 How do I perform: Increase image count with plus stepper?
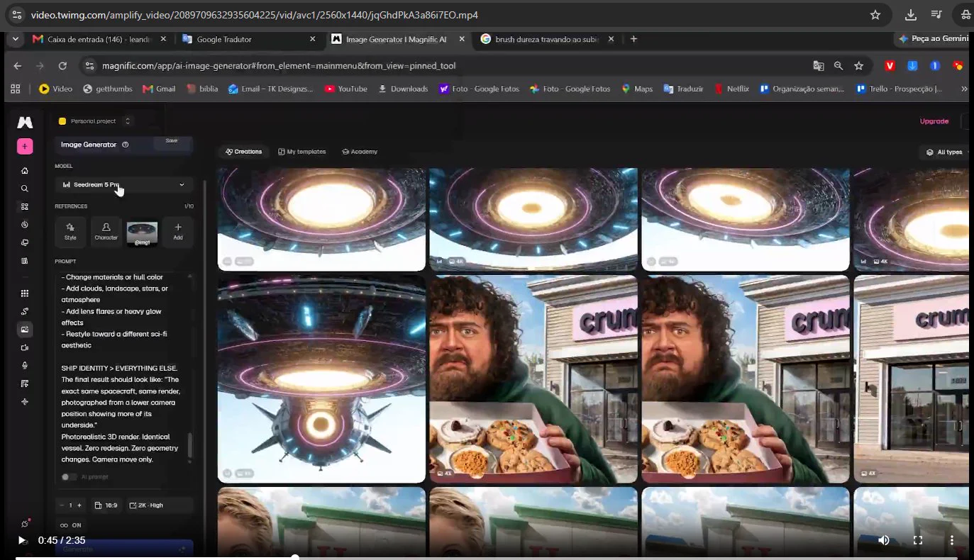point(79,505)
